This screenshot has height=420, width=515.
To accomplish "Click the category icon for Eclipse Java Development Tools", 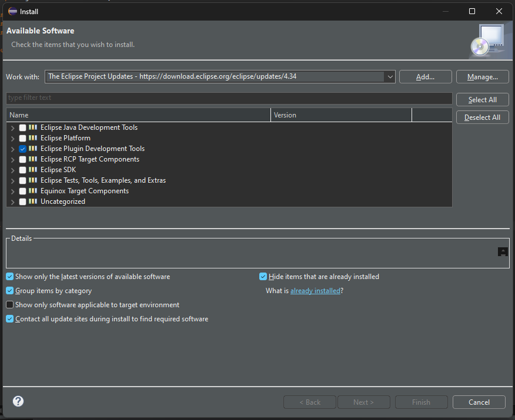I will pyautogui.click(x=33, y=127).
